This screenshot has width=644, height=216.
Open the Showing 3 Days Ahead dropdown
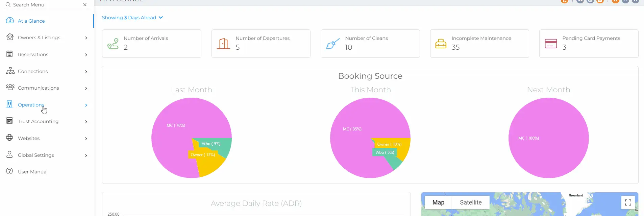pos(132,18)
